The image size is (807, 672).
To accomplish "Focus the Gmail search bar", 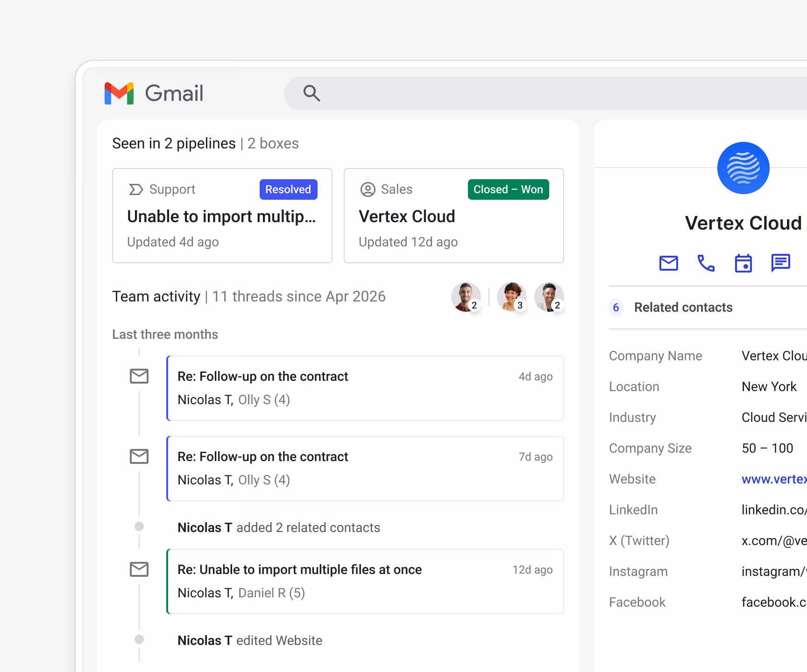I will (545, 93).
